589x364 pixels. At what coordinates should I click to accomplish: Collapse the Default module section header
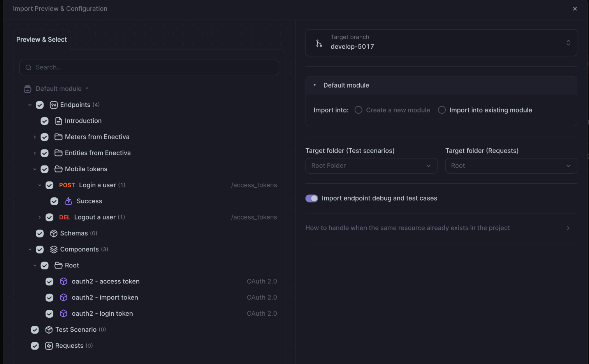tap(441, 85)
